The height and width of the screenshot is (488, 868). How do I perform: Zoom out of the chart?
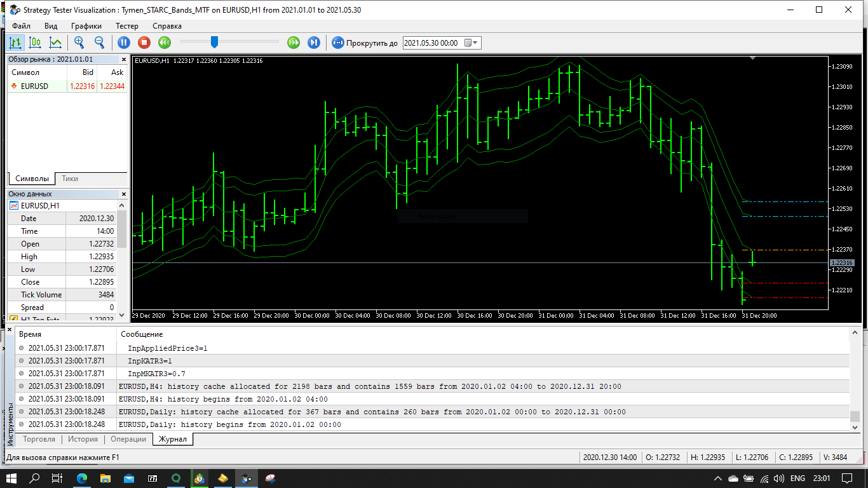click(99, 42)
